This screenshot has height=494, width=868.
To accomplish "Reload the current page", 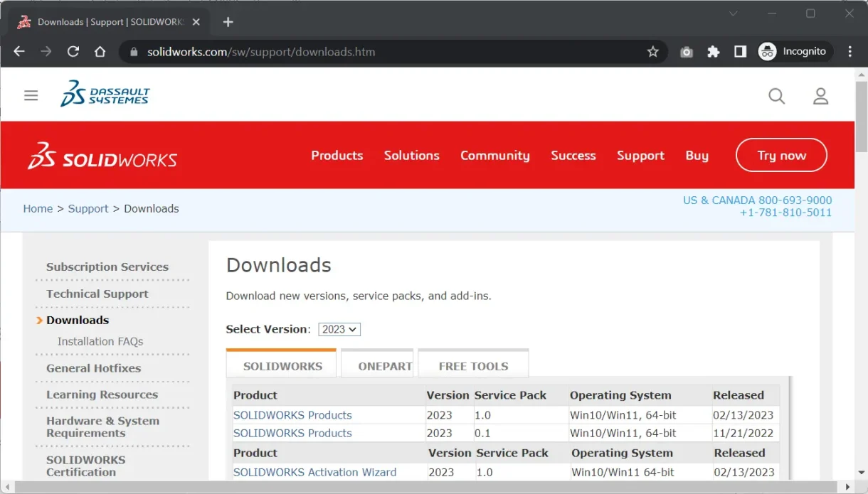I will pyautogui.click(x=73, y=51).
